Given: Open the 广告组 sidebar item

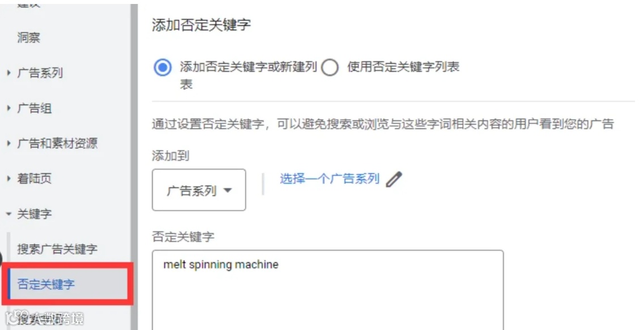Looking at the screenshot, I should click(x=34, y=108).
